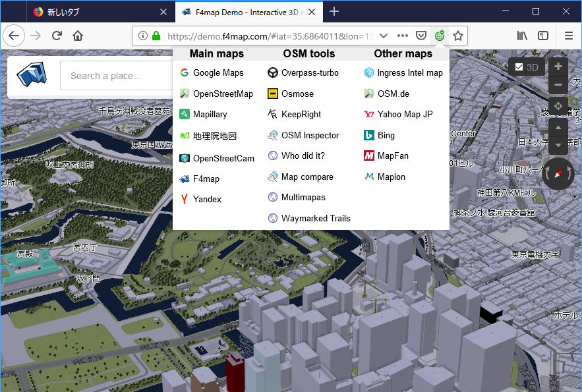
Task: Switch to the 新しいタブ tab
Action: click(x=100, y=12)
